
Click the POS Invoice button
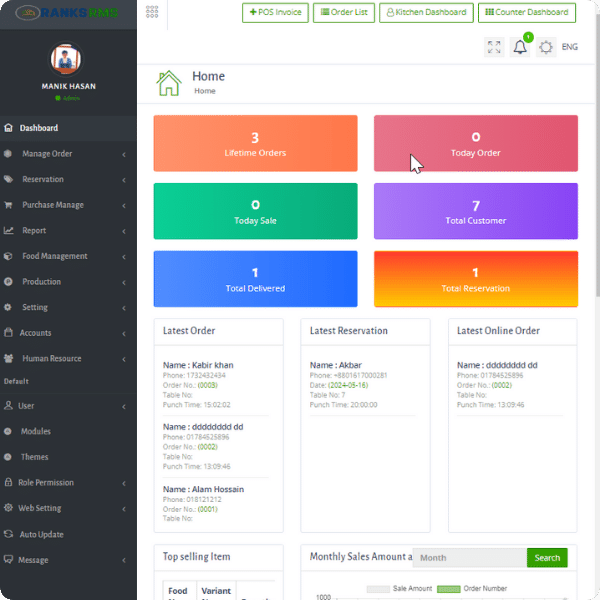[x=275, y=13]
